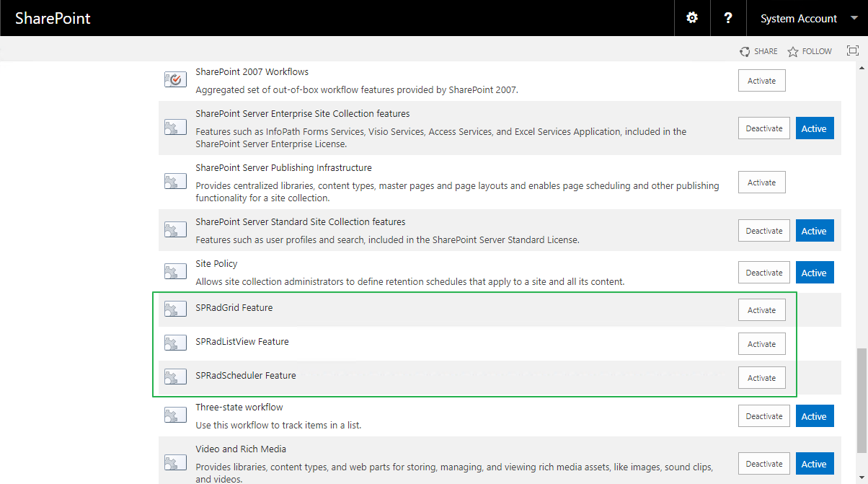This screenshot has width=868, height=484.
Task: Open the help question mark
Action: pyautogui.click(x=728, y=18)
